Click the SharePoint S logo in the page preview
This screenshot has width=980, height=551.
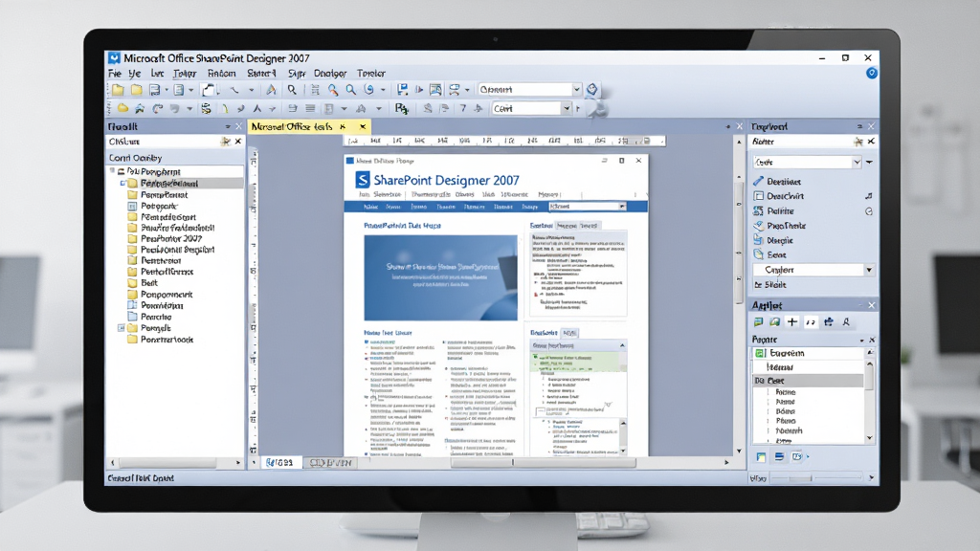(x=363, y=180)
